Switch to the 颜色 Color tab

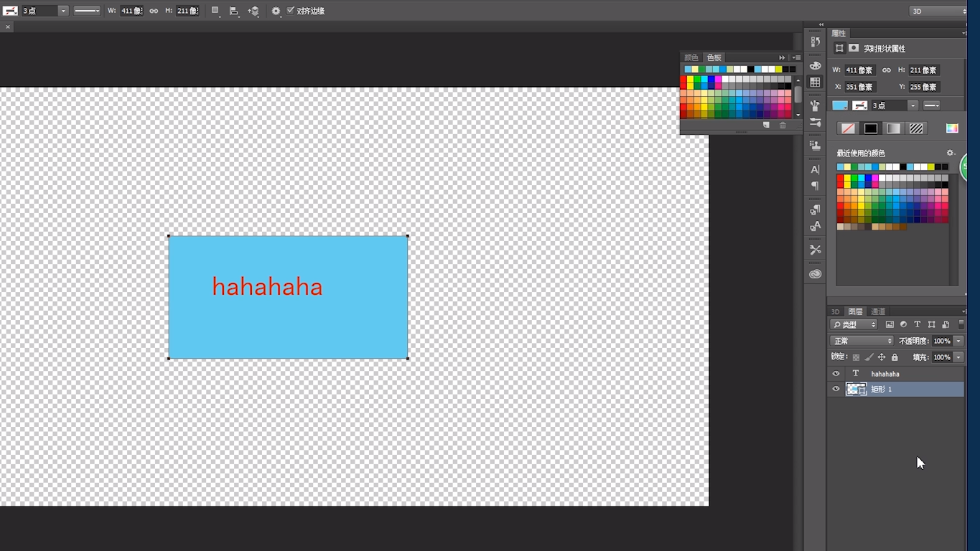pyautogui.click(x=691, y=57)
